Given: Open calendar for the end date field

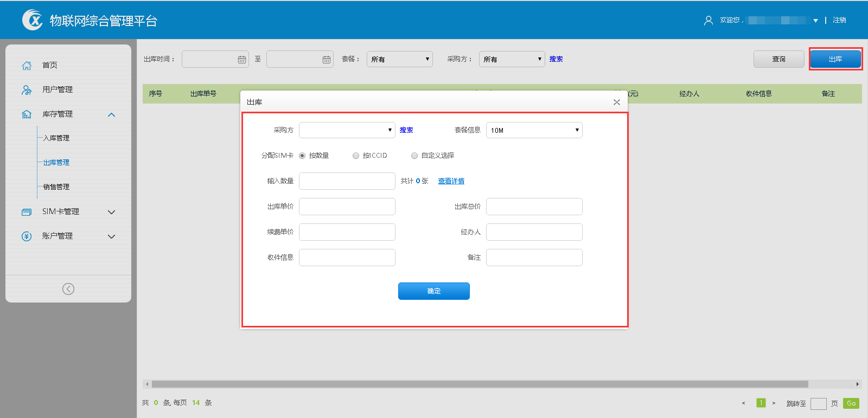Looking at the screenshot, I should coord(327,60).
